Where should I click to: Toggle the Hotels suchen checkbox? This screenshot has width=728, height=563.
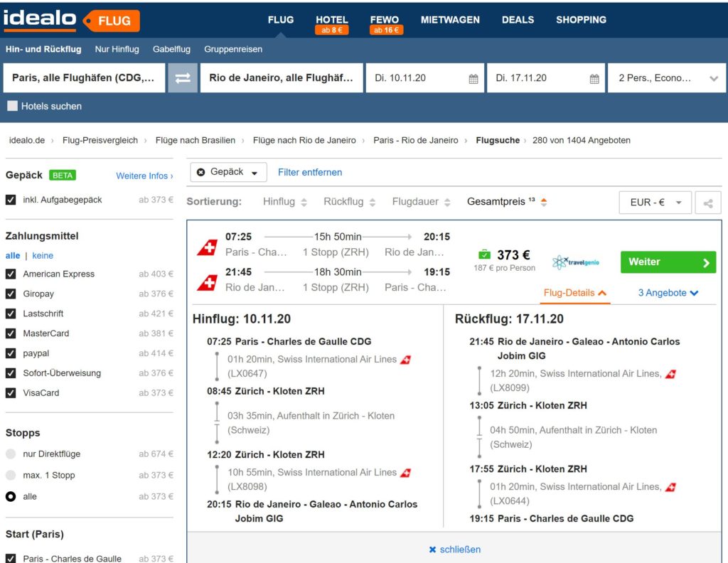tap(13, 106)
